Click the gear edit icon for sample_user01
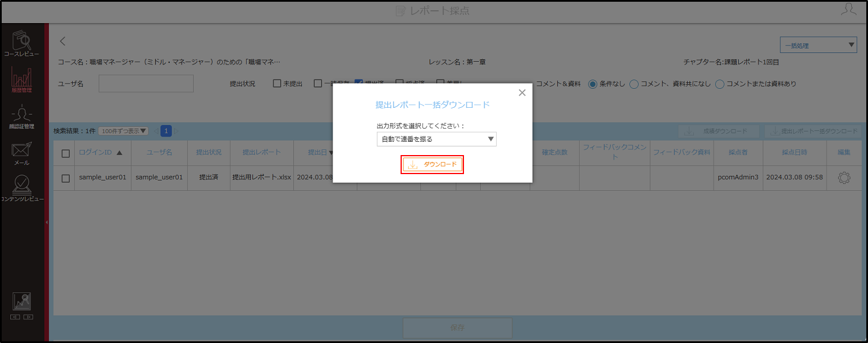This screenshot has height=343, width=868. [x=844, y=178]
